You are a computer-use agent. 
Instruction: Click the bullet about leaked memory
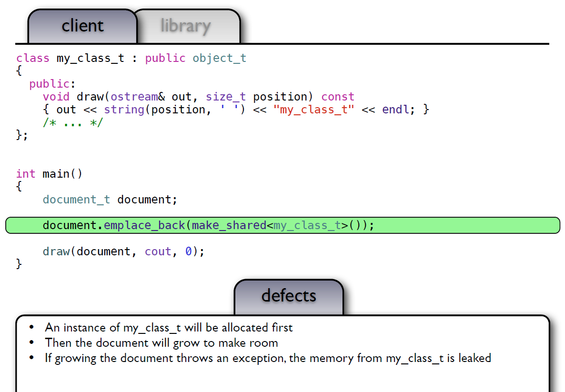pos(268,358)
